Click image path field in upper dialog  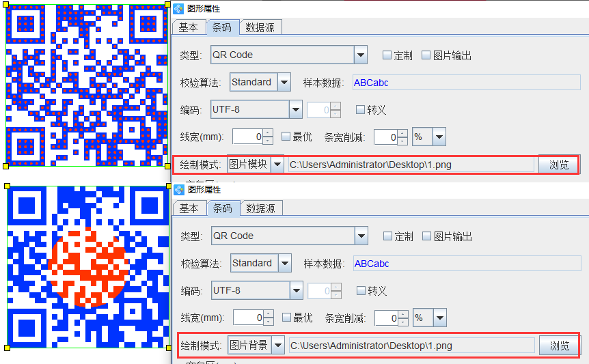point(411,165)
